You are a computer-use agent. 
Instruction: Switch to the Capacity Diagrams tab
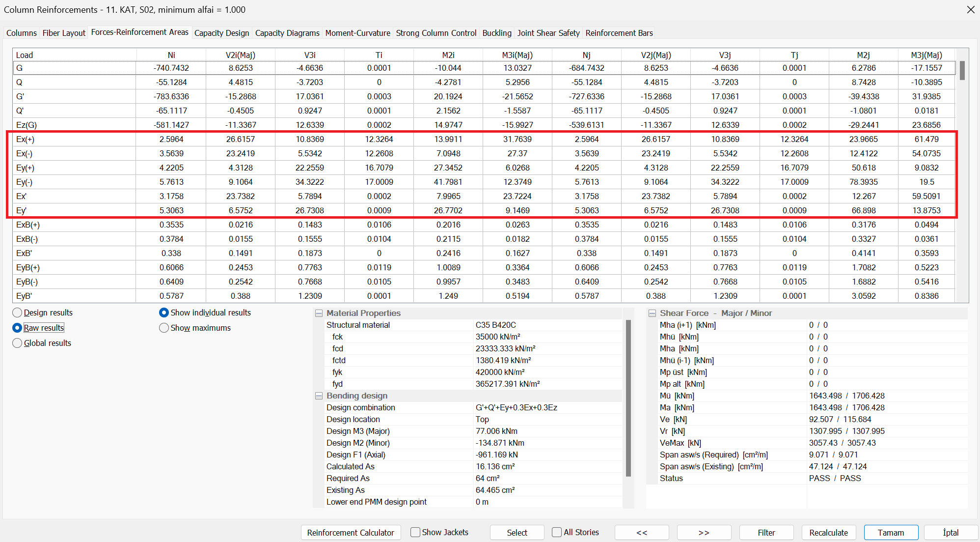287,33
